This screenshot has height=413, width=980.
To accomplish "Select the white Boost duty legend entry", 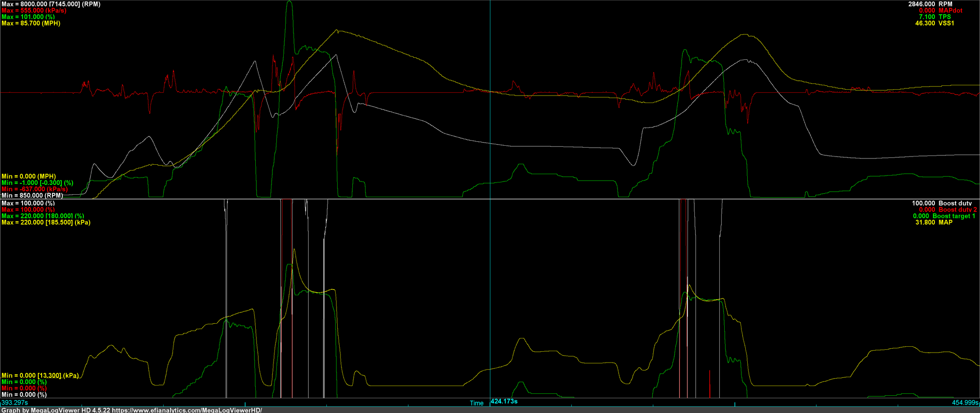I will pyautogui.click(x=955, y=203).
